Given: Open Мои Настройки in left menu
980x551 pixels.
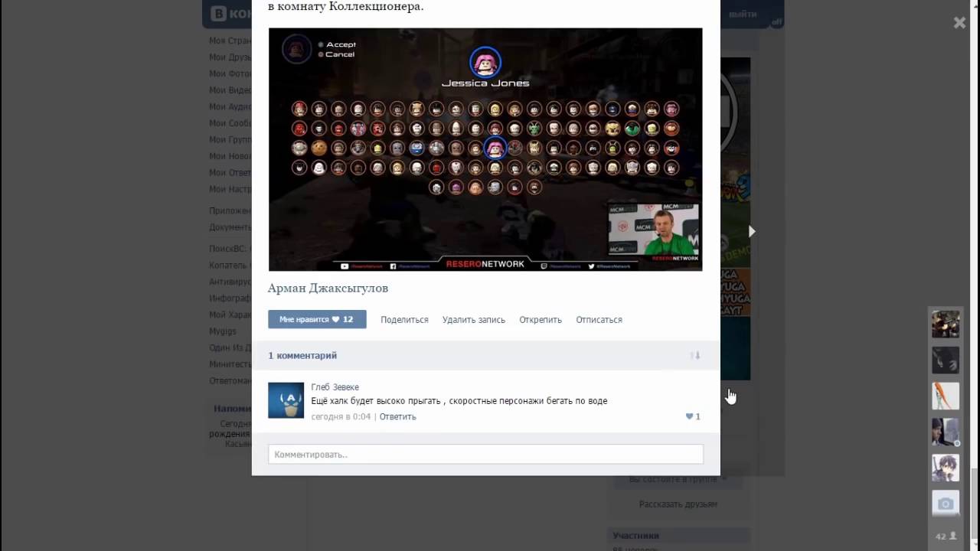Looking at the screenshot, I should 230,189.
